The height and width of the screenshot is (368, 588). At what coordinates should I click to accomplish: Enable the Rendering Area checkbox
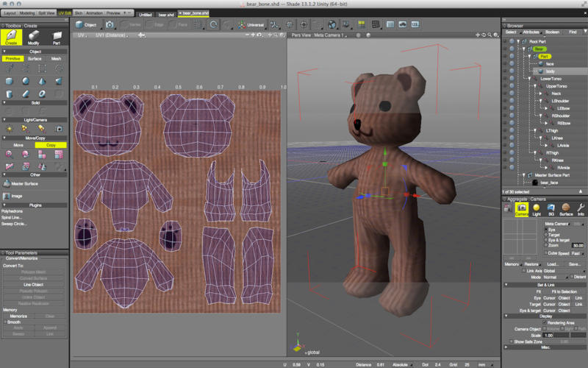coord(545,322)
